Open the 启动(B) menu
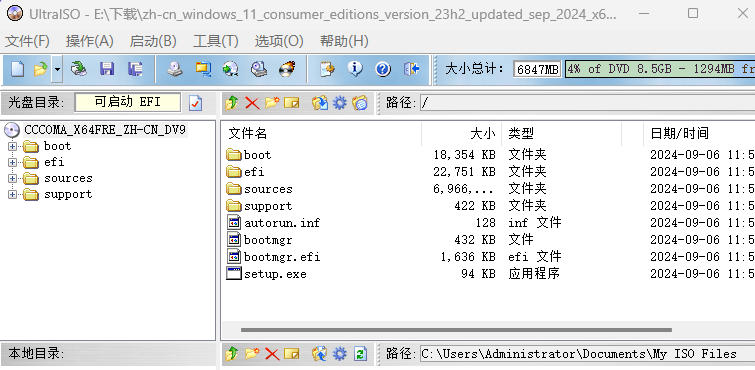Screen dimensions: 755x370 [x=153, y=41]
